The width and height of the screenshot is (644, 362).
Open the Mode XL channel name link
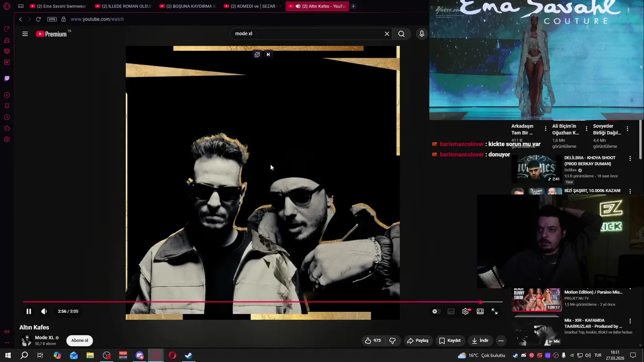click(x=44, y=338)
